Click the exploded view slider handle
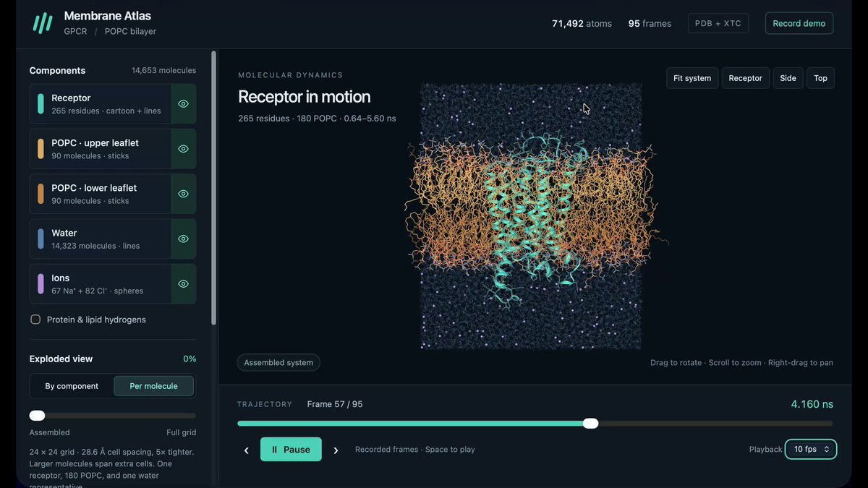 coord(37,416)
